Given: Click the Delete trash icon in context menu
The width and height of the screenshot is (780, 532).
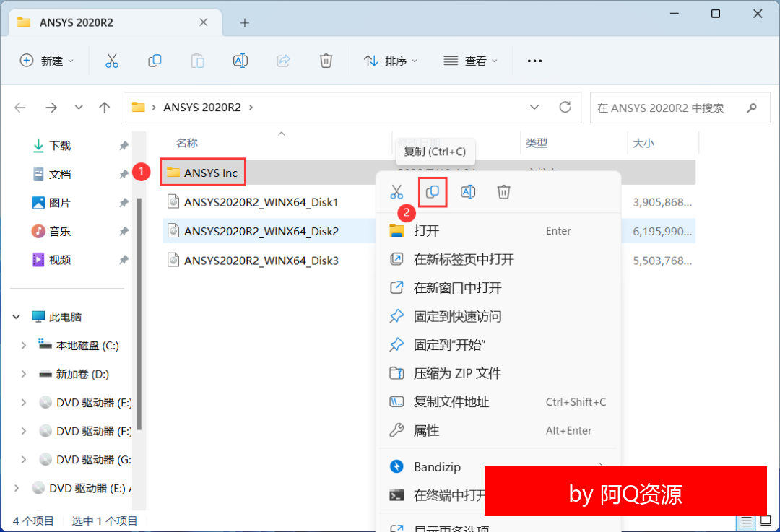Looking at the screenshot, I should point(504,192).
